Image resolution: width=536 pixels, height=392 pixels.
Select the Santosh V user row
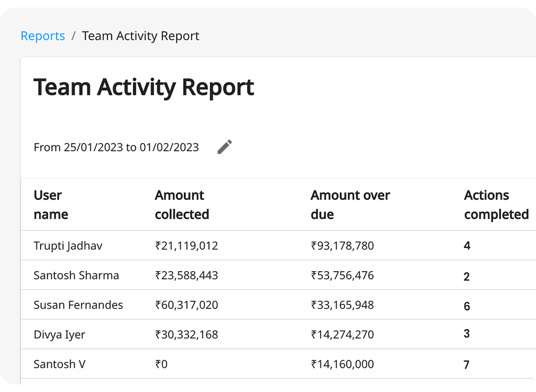[59, 364]
